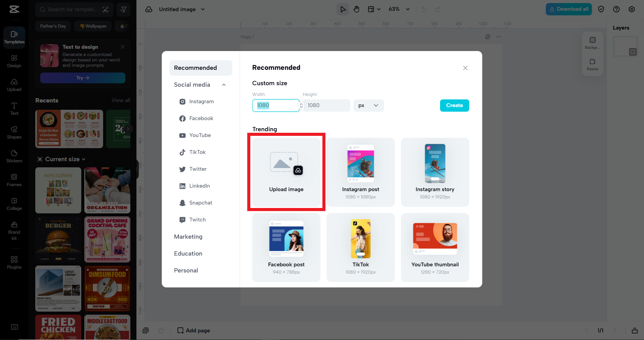Click the keyboard shortcuts icon at sidebar bottom

tap(15, 327)
